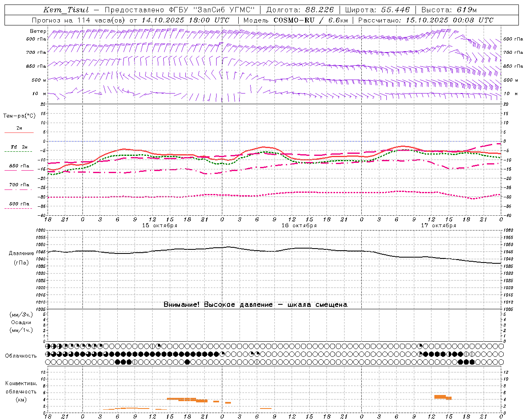This screenshot has height=420, width=525.
Task: Click the warning Внимание! Высокое давление — шкала смещена
Action: 255,305
